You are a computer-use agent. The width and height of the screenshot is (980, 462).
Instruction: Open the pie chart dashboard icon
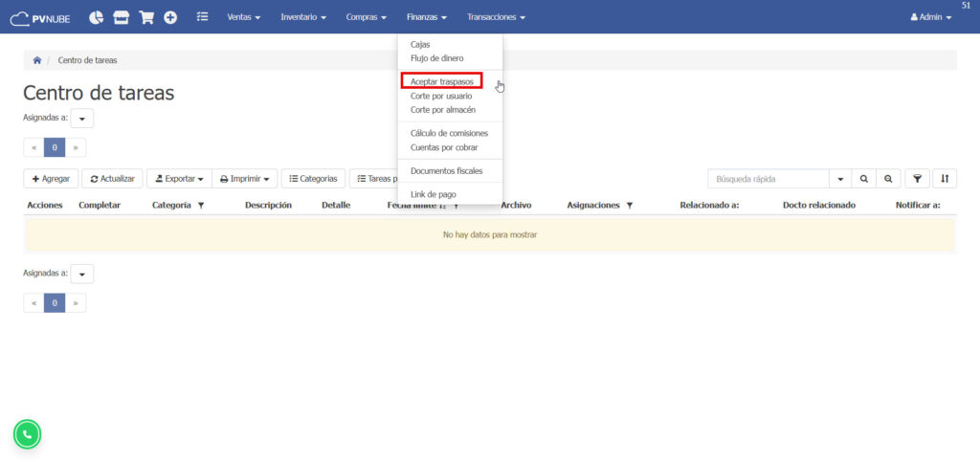[97, 17]
